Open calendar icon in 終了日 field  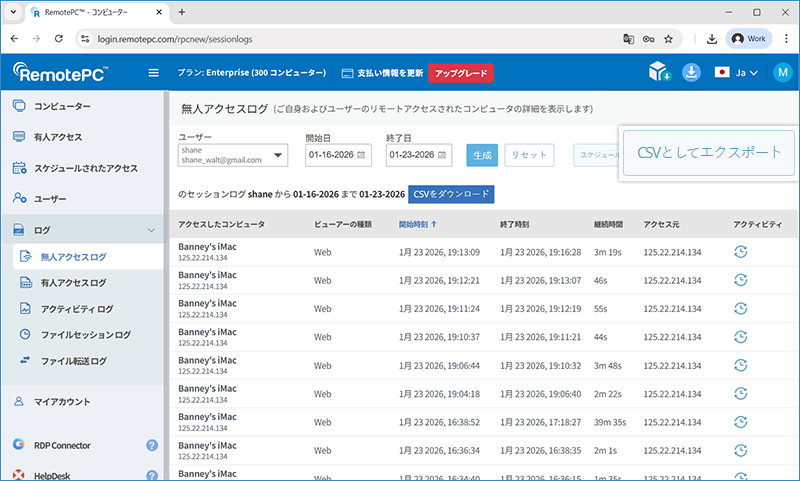pyautogui.click(x=442, y=155)
